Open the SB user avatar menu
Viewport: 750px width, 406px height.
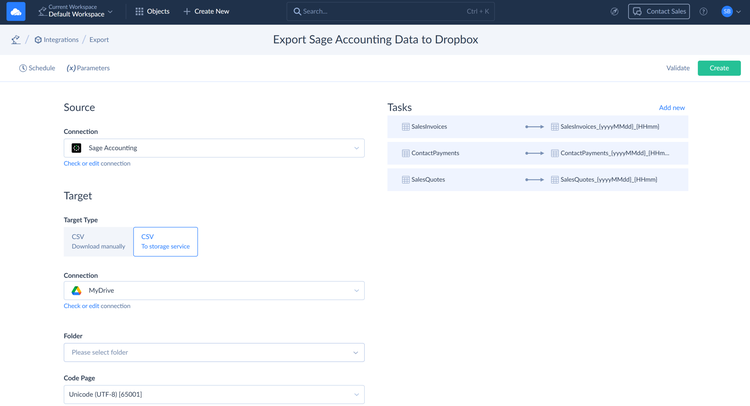pos(727,11)
